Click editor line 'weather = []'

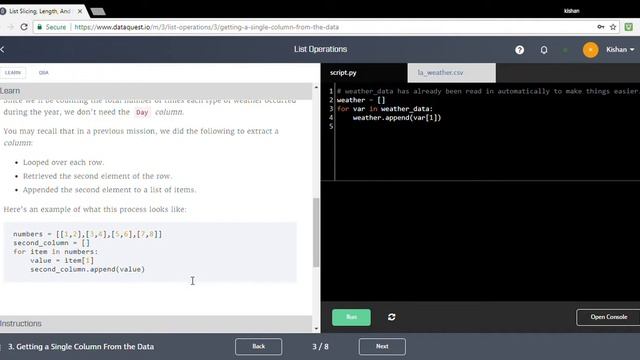[x=361, y=100]
